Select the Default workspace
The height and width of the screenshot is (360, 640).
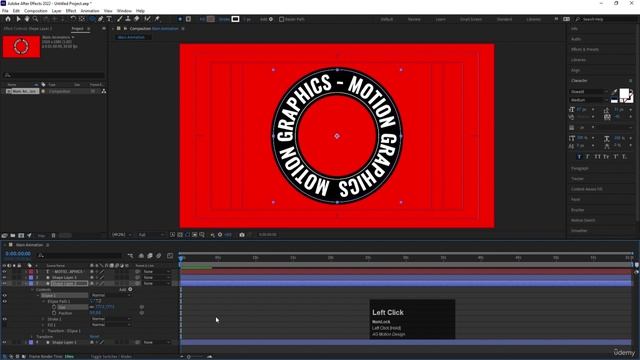[387, 19]
